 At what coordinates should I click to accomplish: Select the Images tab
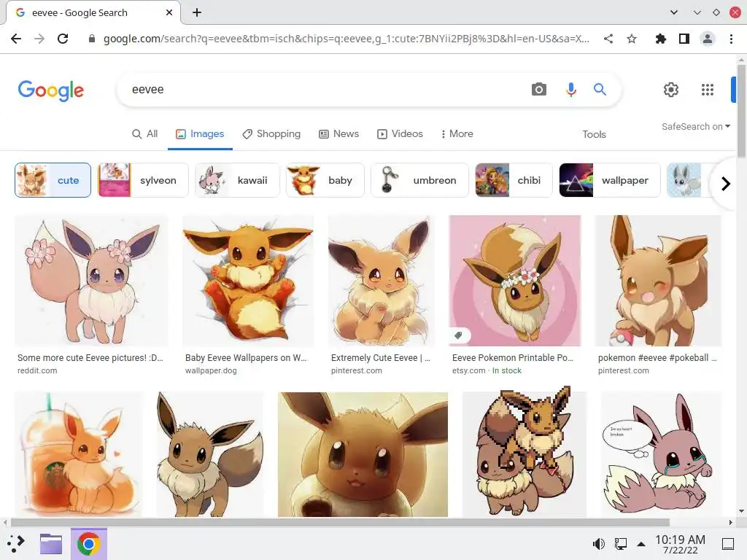tap(200, 134)
